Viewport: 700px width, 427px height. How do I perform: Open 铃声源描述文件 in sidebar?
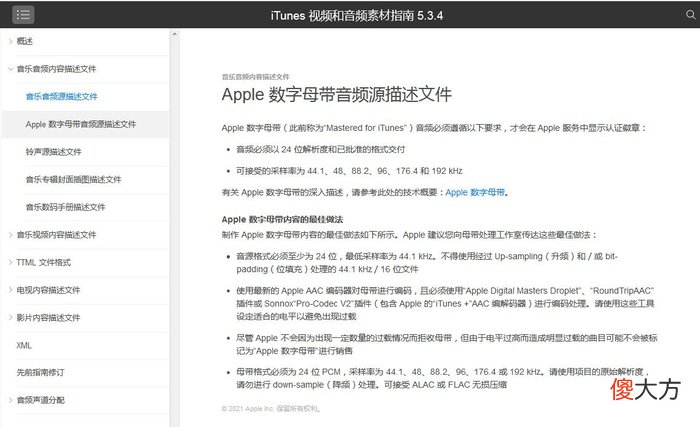(x=54, y=152)
